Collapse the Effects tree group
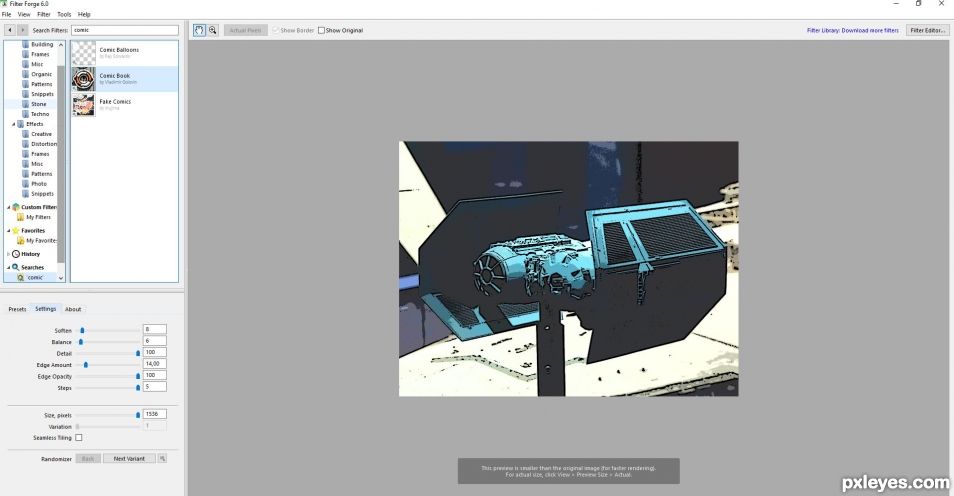Image resolution: width=954 pixels, height=496 pixels. click(x=13, y=124)
